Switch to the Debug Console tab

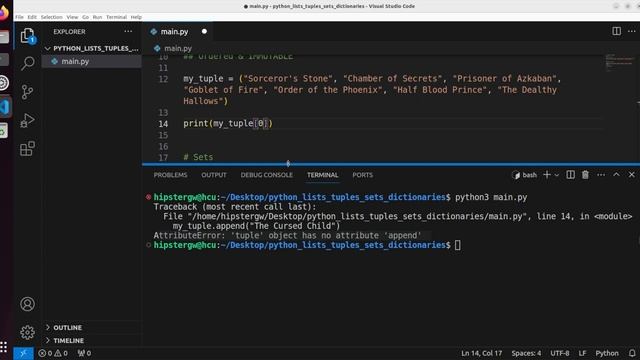click(x=267, y=175)
